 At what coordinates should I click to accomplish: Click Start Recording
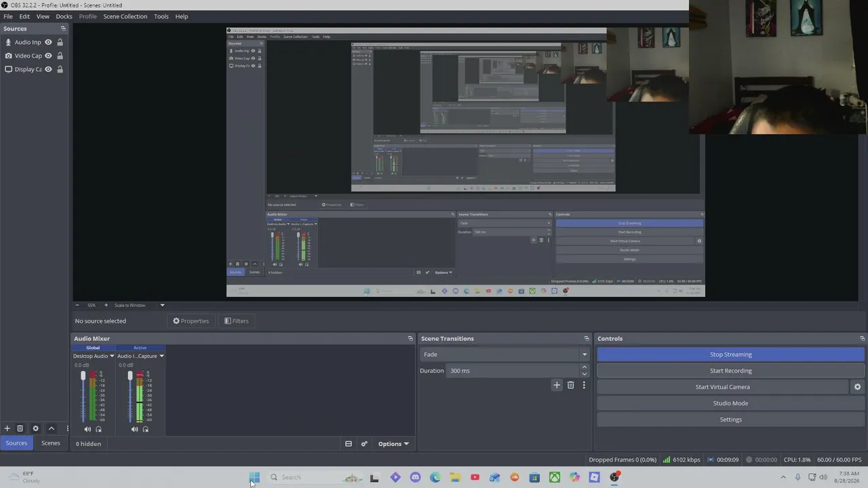click(x=731, y=371)
